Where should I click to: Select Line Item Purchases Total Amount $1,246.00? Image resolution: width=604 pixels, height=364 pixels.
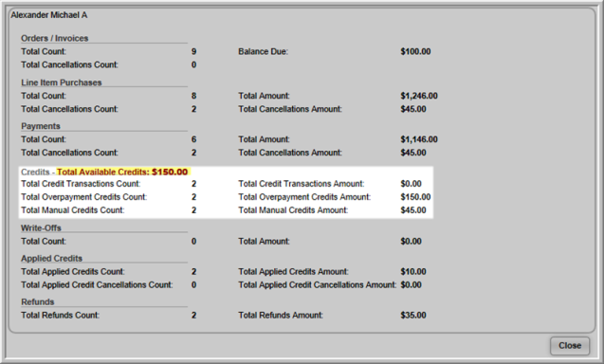click(419, 96)
